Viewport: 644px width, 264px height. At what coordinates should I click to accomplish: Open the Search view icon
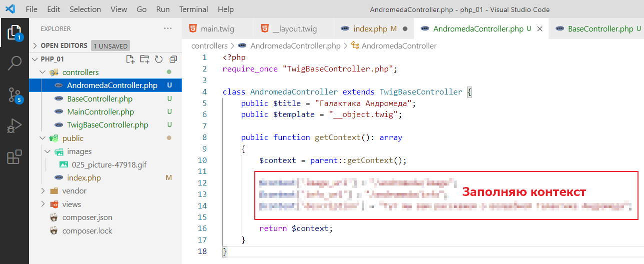pyautogui.click(x=14, y=63)
